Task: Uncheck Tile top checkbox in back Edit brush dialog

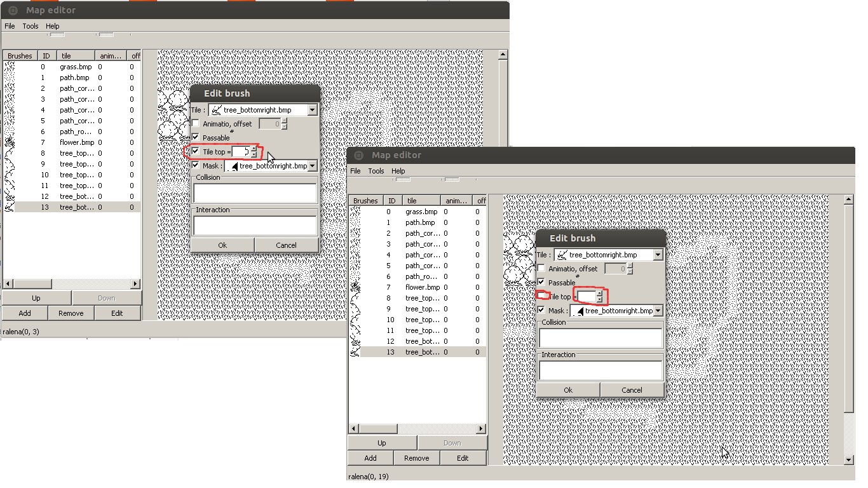Action: pyautogui.click(x=196, y=152)
